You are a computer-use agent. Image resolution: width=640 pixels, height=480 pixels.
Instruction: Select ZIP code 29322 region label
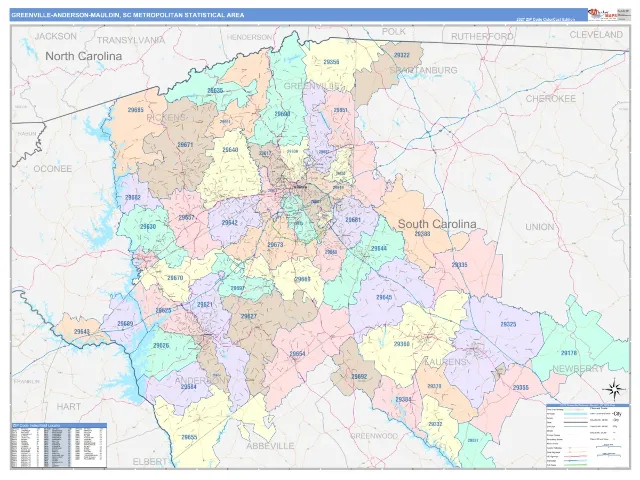tap(402, 55)
